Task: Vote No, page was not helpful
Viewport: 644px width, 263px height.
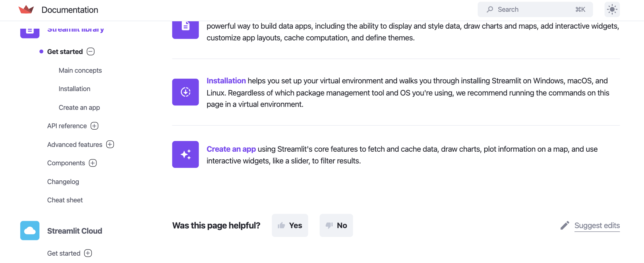Action: click(336, 226)
